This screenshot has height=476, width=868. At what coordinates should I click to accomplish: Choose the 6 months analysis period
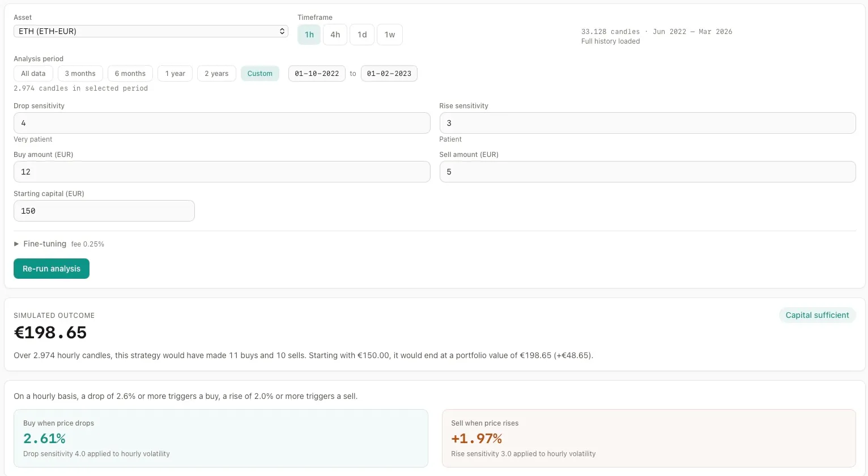point(130,73)
